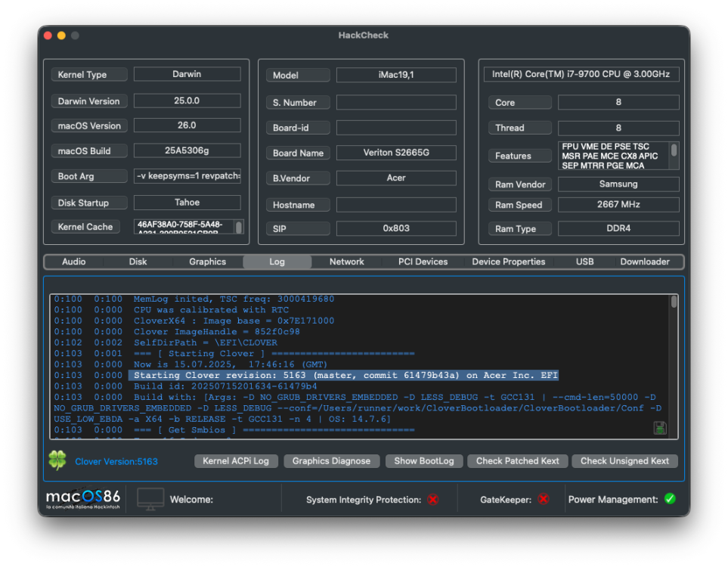Click the Features text list
This screenshot has width=728, height=567.
pos(614,156)
